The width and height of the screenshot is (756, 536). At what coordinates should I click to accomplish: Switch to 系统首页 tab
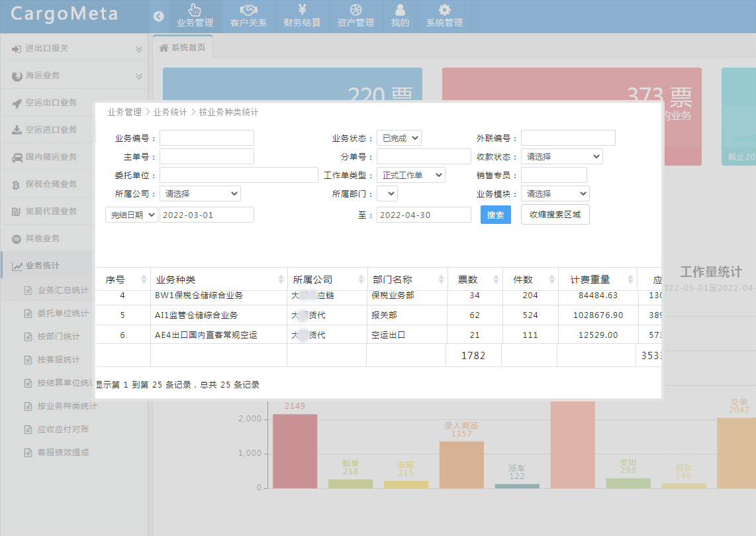pos(183,48)
